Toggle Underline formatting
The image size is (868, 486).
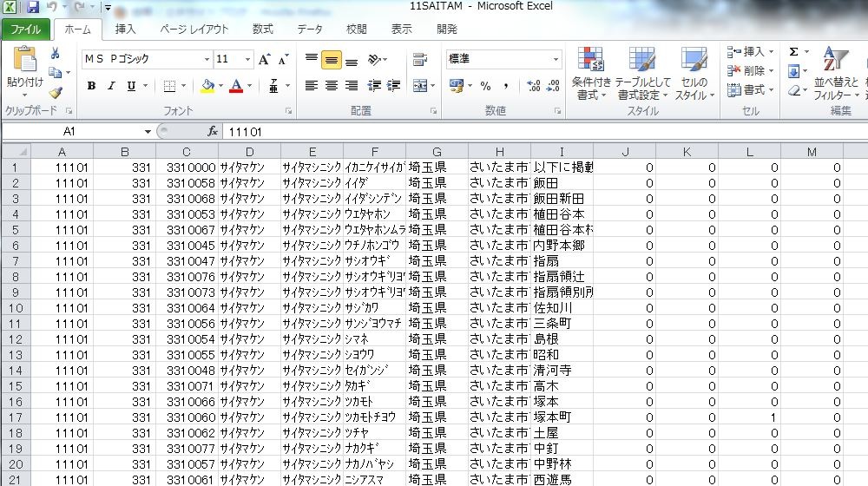131,86
